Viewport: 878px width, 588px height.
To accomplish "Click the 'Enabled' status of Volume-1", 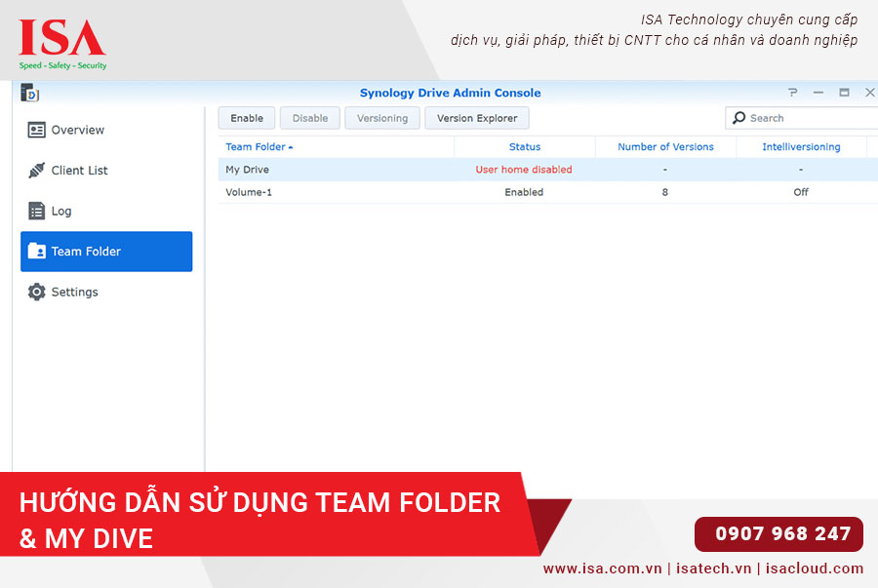I will coord(524,192).
